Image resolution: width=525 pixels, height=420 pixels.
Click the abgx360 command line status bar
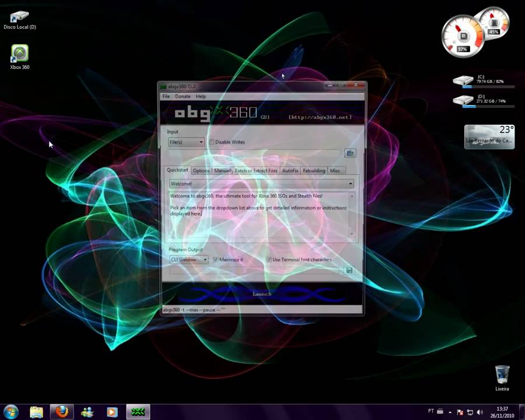[x=262, y=310]
